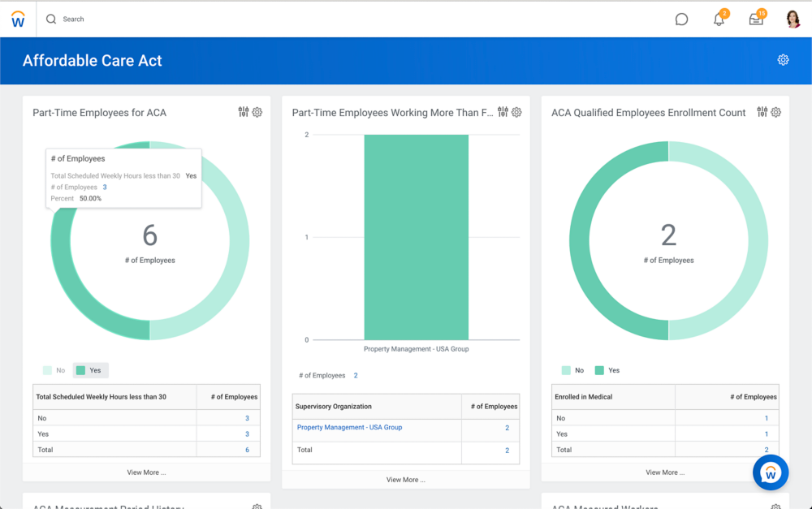Open the notifications bell icon
Viewport: 812px width, 509px height.
click(x=718, y=19)
